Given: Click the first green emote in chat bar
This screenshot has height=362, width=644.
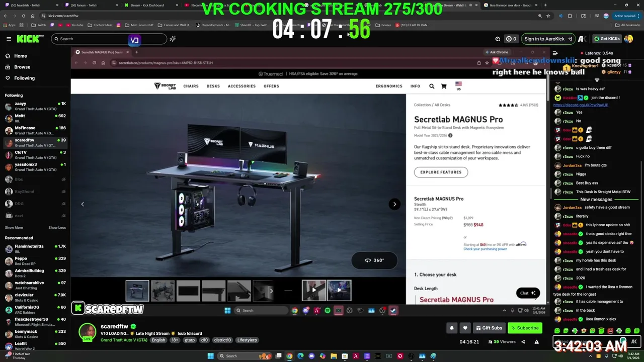Looking at the screenshot, I should (557, 331).
